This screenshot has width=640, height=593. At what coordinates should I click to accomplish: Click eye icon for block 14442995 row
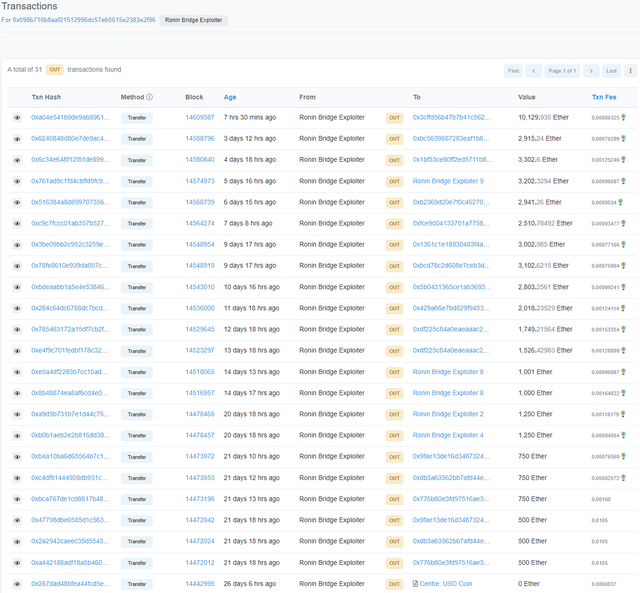point(17,584)
